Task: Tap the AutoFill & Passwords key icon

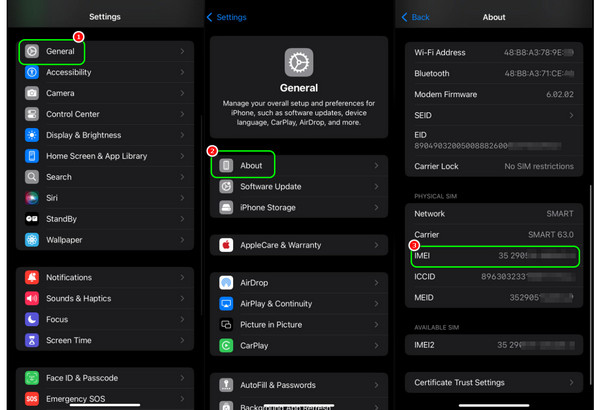Action: [226, 385]
